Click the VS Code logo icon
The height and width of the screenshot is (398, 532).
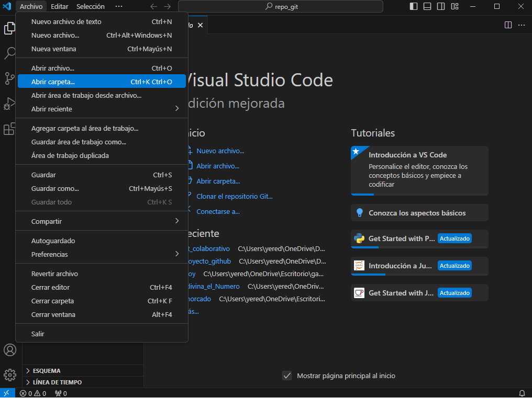point(7,6)
